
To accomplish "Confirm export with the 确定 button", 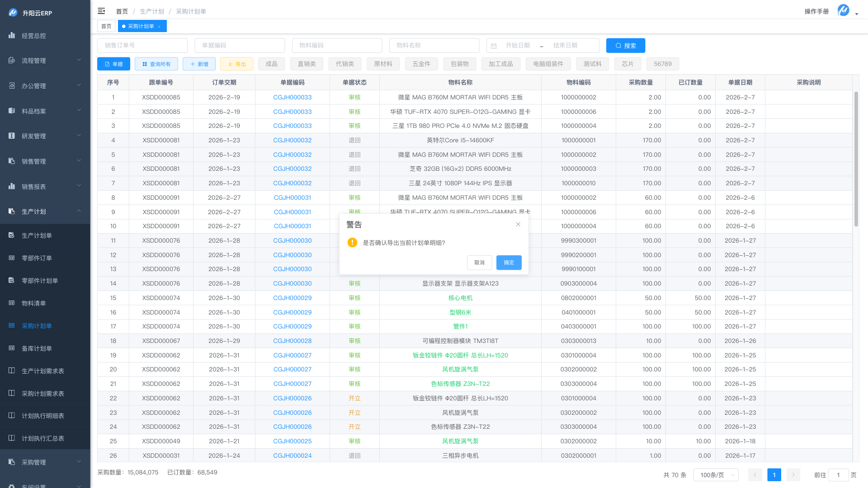I will click(x=509, y=263).
